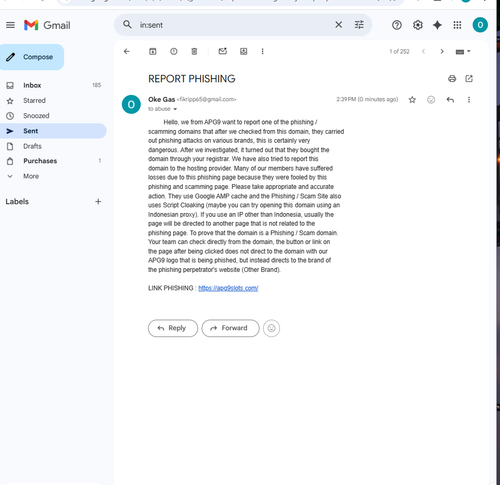Image resolution: width=500 pixels, height=485 pixels.
Task: Add emoji reaction in message header
Action: click(x=431, y=100)
